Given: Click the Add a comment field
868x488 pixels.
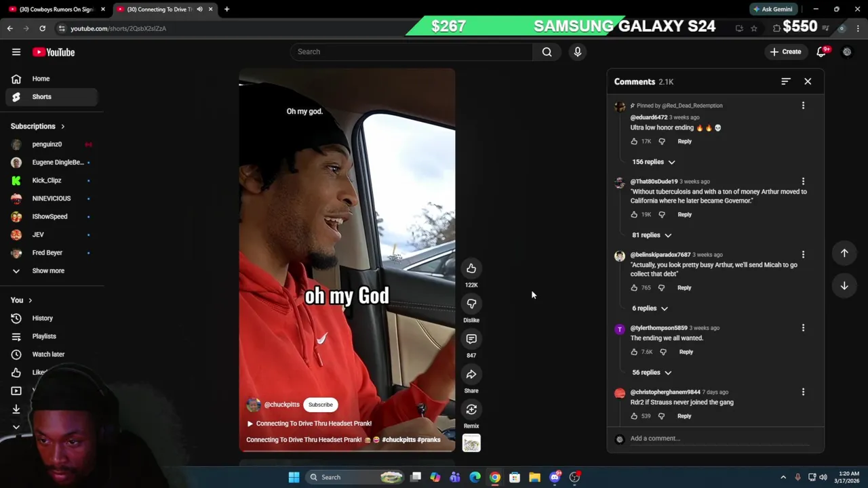Looking at the screenshot, I should [719, 439].
